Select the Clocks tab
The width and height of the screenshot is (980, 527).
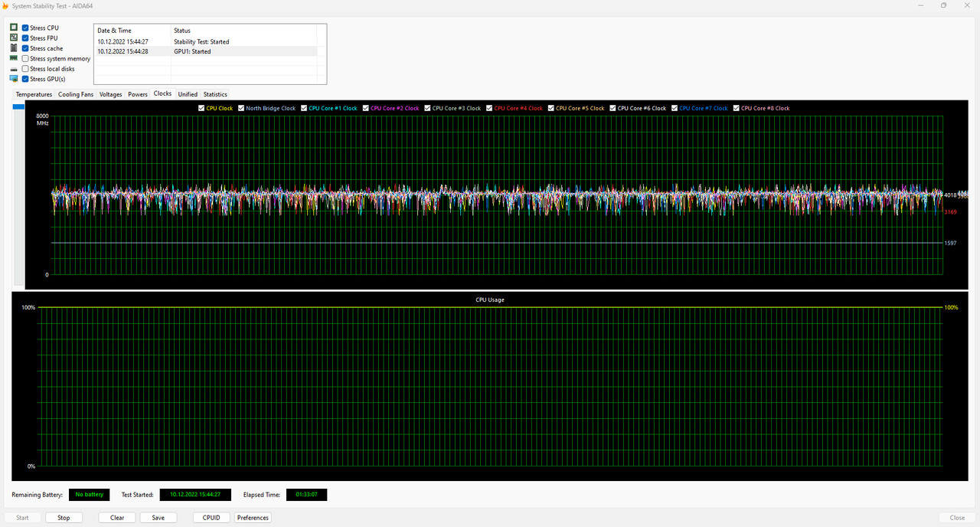(x=162, y=93)
